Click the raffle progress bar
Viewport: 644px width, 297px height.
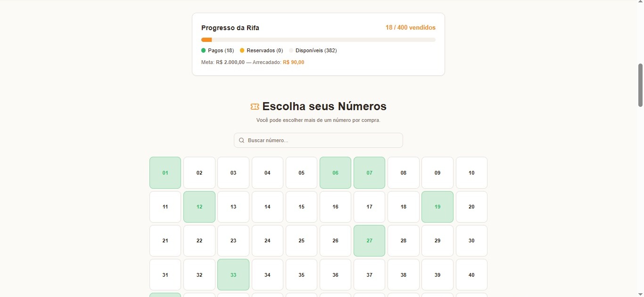tap(318, 40)
